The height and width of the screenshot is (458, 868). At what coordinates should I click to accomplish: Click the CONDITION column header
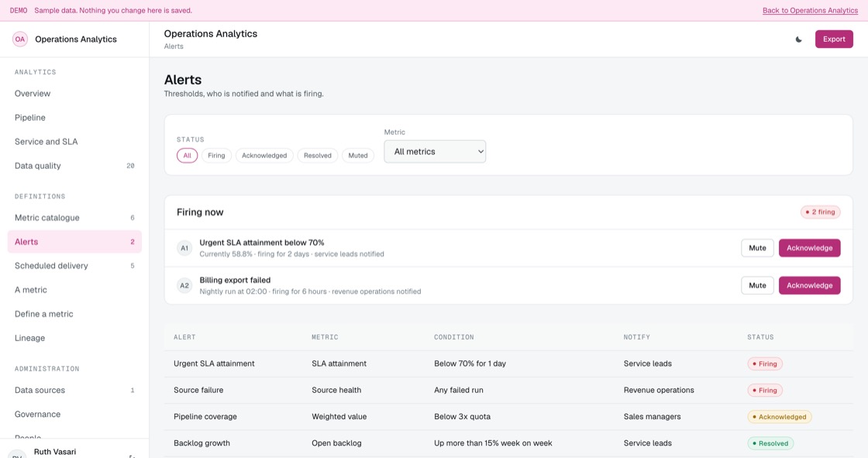pyautogui.click(x=453, y=337)
